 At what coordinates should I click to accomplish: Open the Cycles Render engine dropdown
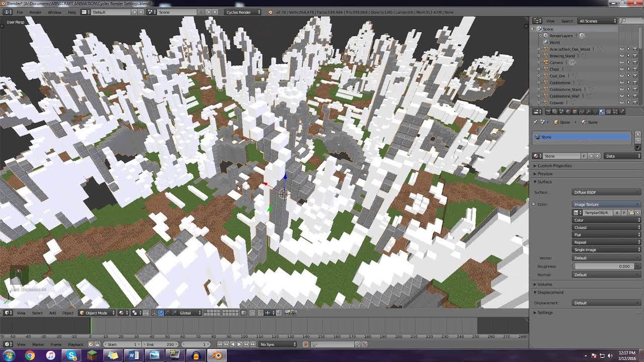point(243,12)
